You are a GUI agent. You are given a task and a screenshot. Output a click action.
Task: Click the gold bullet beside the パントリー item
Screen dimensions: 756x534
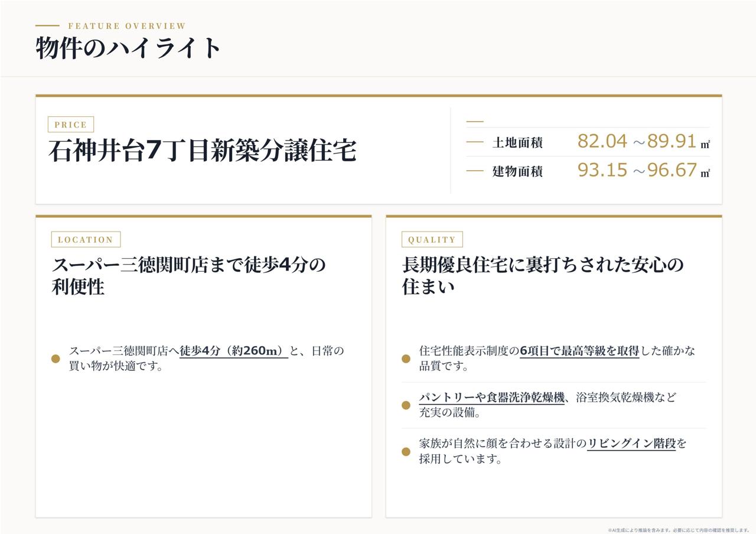pyautogui.click(x=406, y=405)
